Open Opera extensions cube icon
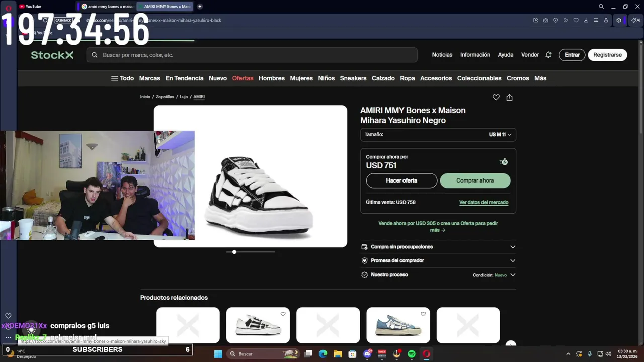Image resolution: width=644 pixels, height=362 pixels. point(619,20)
